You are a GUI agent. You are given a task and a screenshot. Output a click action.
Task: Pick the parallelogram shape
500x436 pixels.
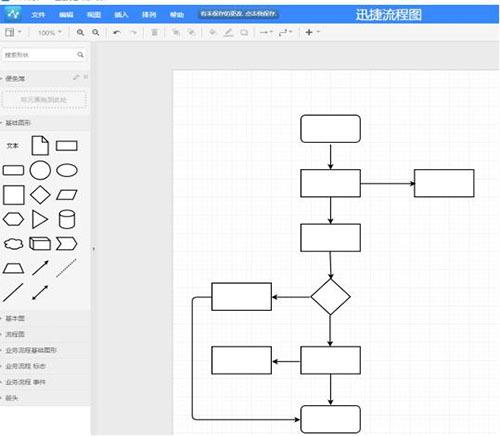(67, 195)
